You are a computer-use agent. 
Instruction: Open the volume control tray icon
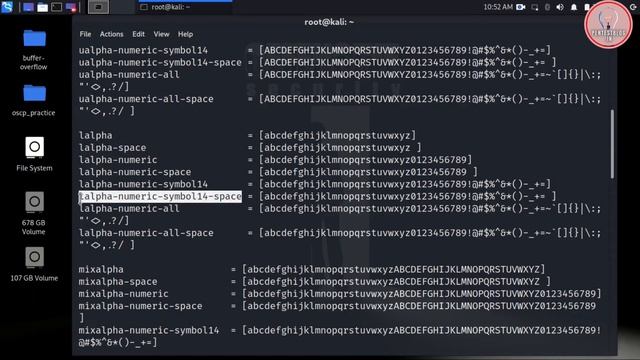560,7
